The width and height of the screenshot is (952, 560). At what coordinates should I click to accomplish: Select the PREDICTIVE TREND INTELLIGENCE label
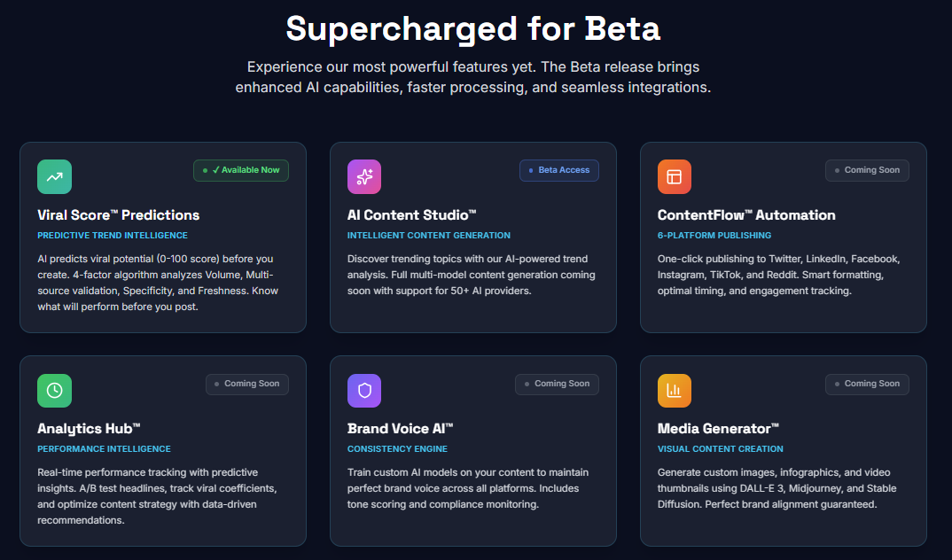(x=112, y=235)
